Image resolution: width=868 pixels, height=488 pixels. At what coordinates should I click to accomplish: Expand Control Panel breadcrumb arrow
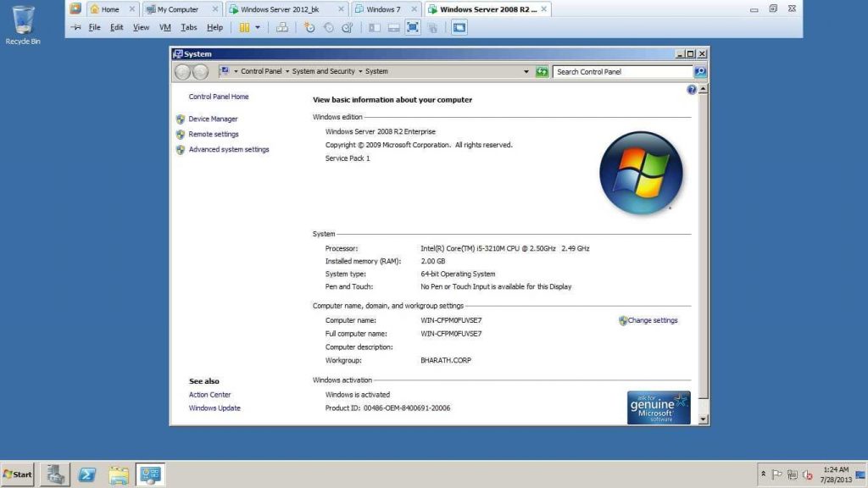coord(287,71)
